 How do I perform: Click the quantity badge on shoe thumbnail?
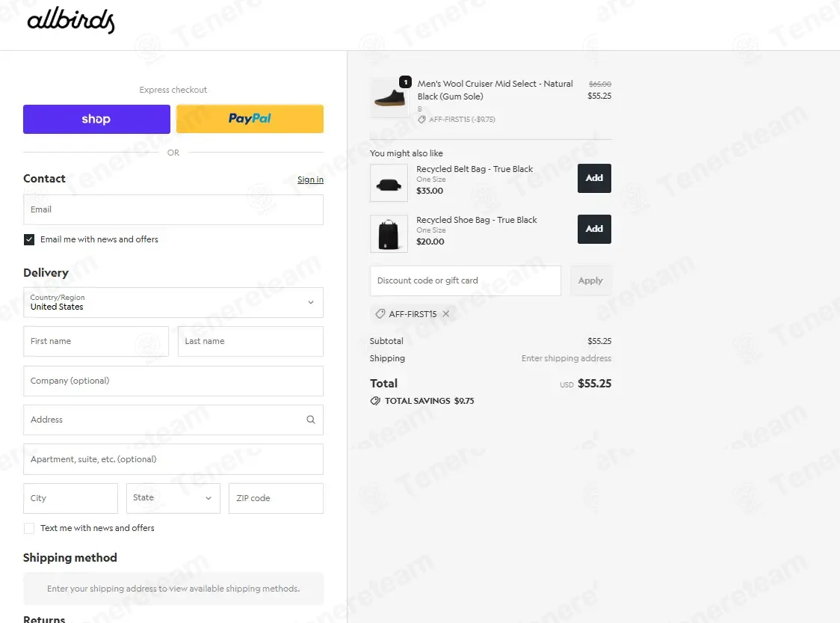pyautogui.click(x=406, y=82)
